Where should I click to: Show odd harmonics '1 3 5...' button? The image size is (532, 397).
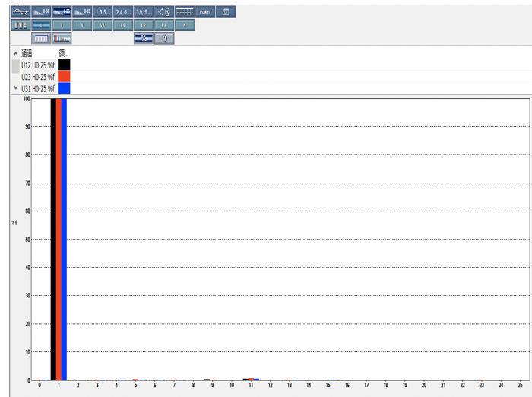tap(103, 12)
